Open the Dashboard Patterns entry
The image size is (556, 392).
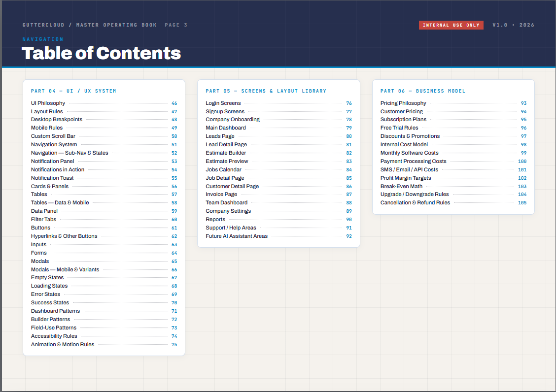click(104, 311)
